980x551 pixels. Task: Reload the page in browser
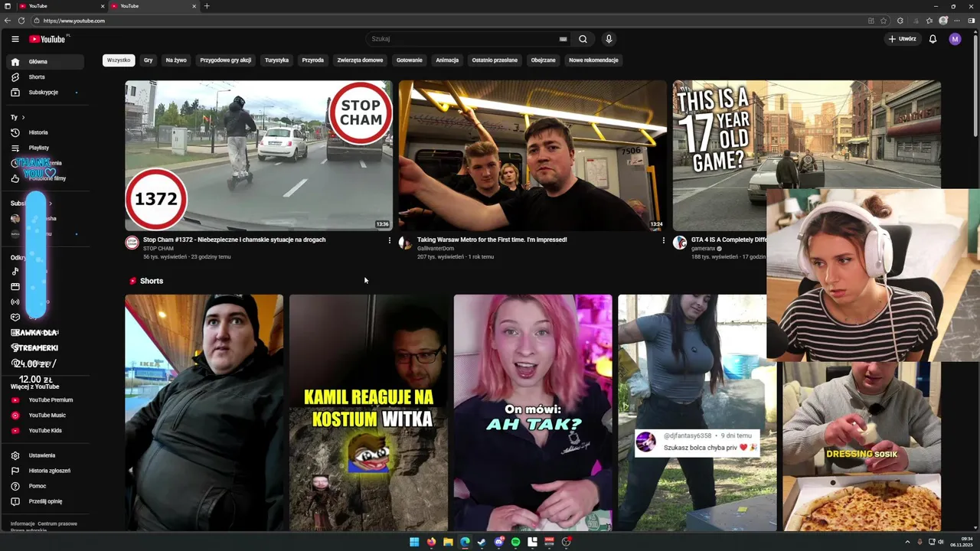(x=21, y=21)
